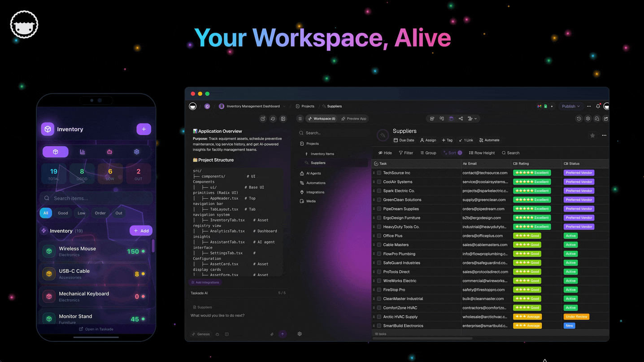Open the AI Agents panel in the sidebar
This screenshot has height=362, width=644.
[x=314, y=173]
